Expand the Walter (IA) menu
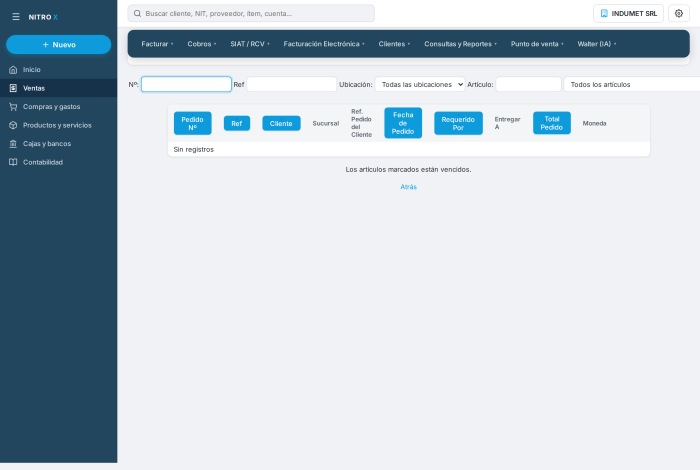This screenshot has width=700, height=470. 596,44
